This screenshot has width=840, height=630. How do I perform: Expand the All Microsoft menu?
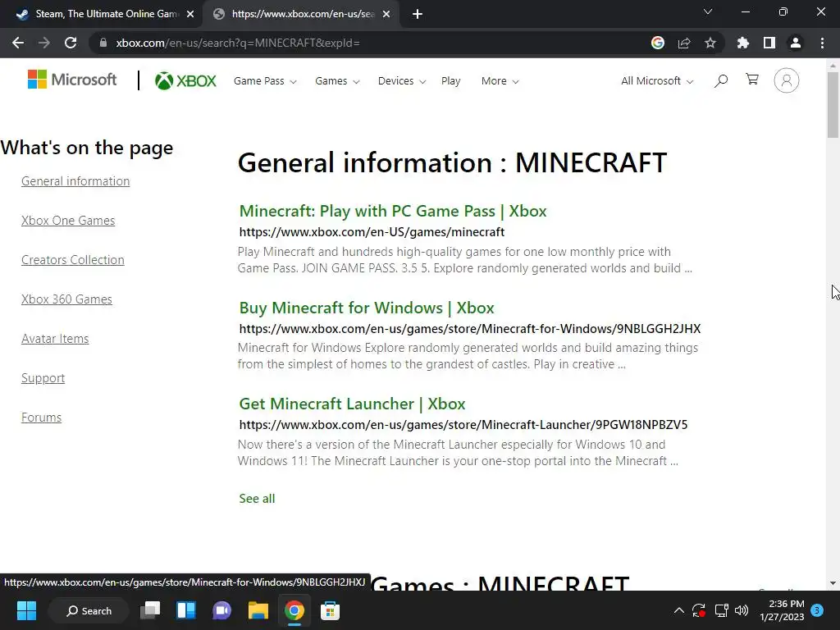click(x=657, y=81)
